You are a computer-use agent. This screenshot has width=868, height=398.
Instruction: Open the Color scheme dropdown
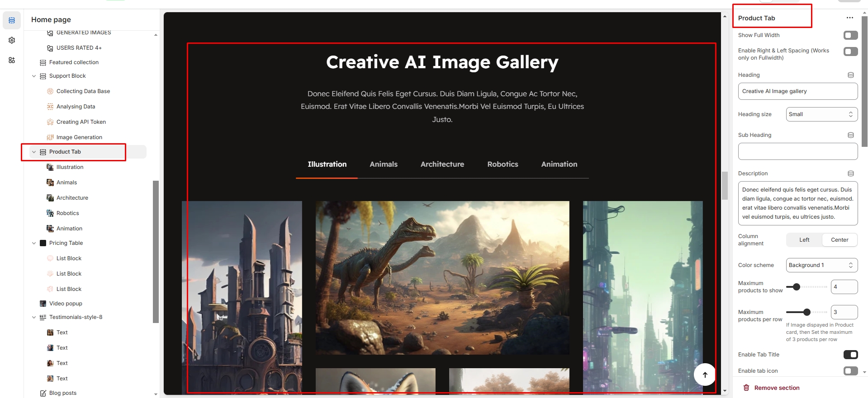click(821, 265)
